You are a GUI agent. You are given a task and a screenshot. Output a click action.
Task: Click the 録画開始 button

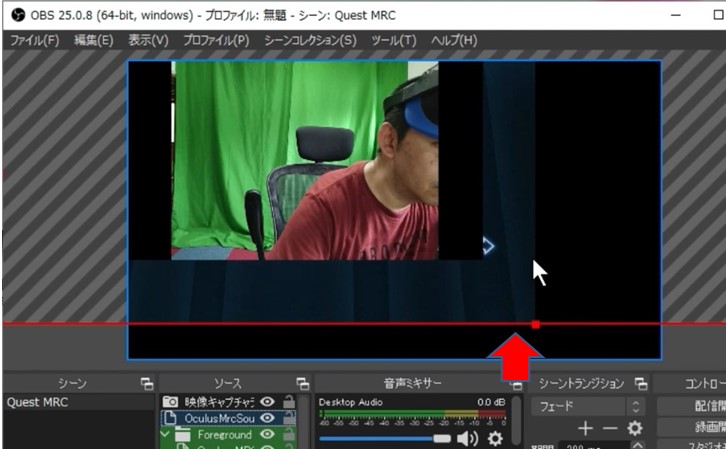click(x=692, y=426)
